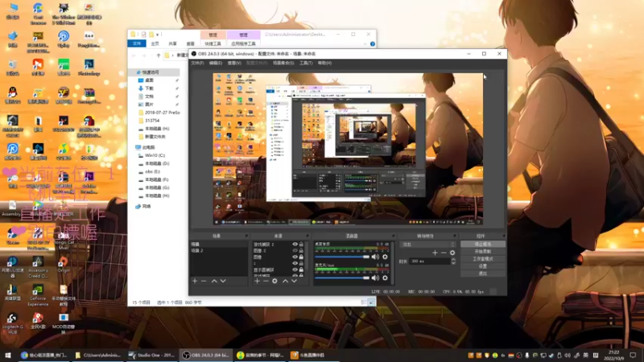Toggle visibility of 游戏捕获 2 source
The image size is (644, 362).
(x=295, y=245)
